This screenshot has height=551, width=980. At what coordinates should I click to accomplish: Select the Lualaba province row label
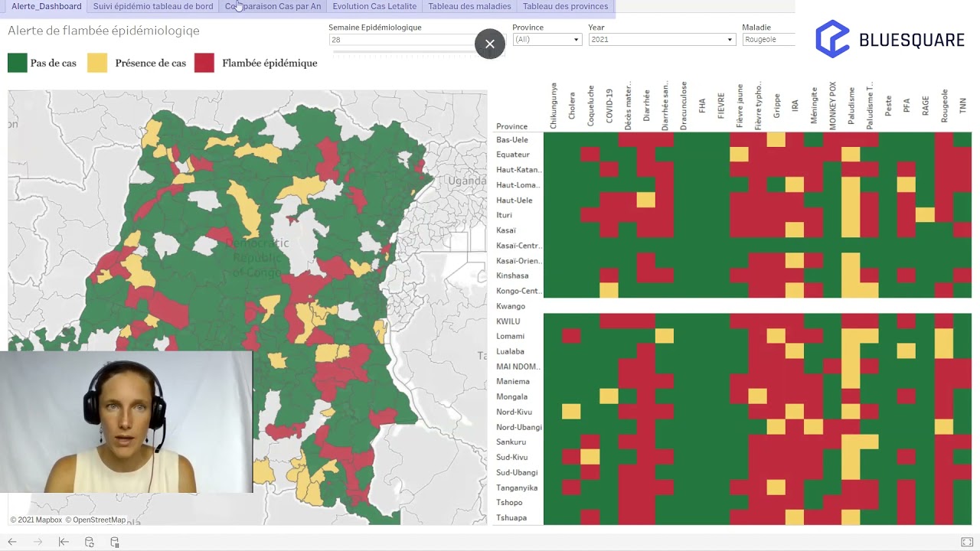pos(511,351)
